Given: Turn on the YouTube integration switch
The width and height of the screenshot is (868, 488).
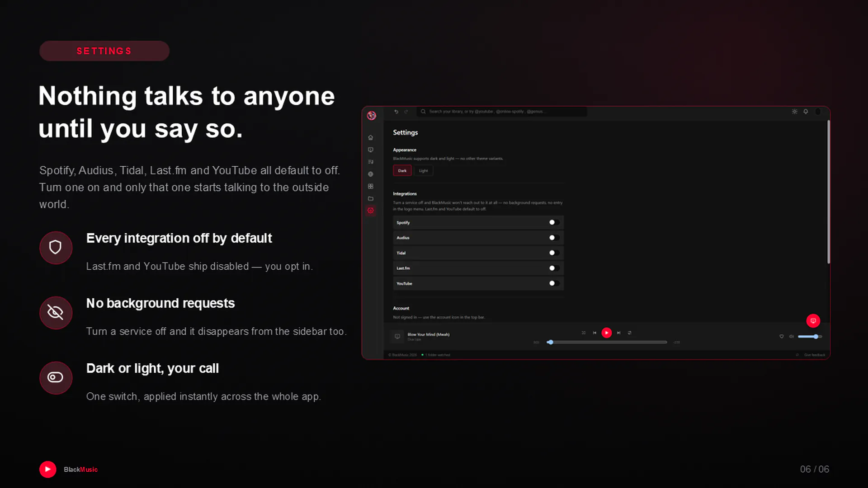Looking at the screenshot, I should point(554,283).
